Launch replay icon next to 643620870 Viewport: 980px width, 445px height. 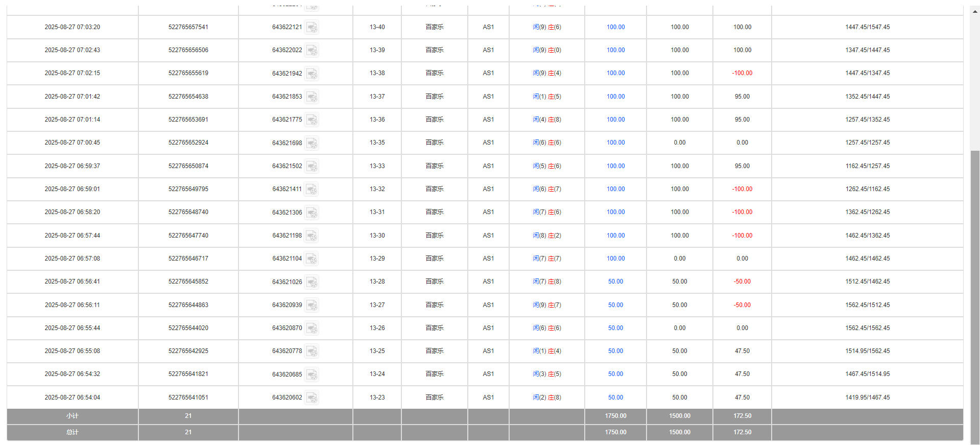coord(312,328)
